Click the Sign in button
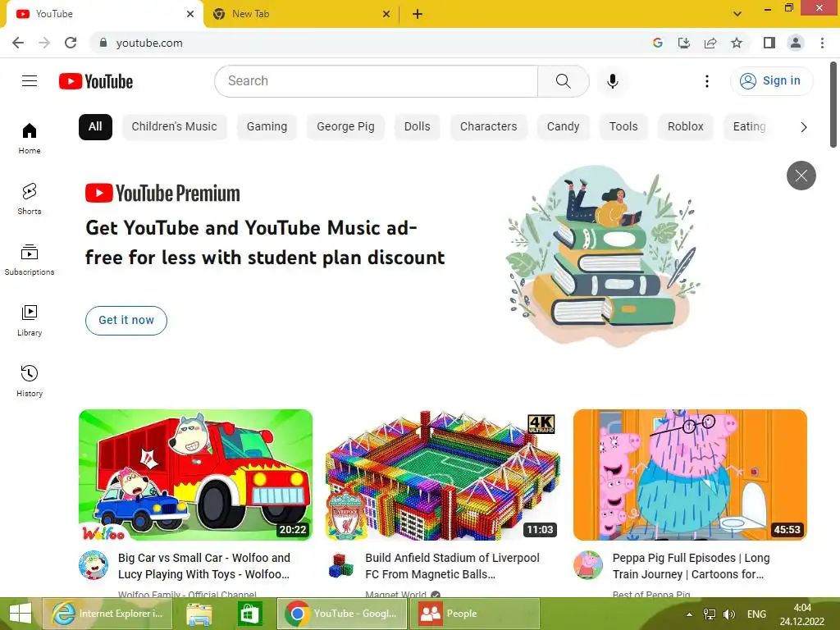This screenshot has height=630, width=840. 771,81
